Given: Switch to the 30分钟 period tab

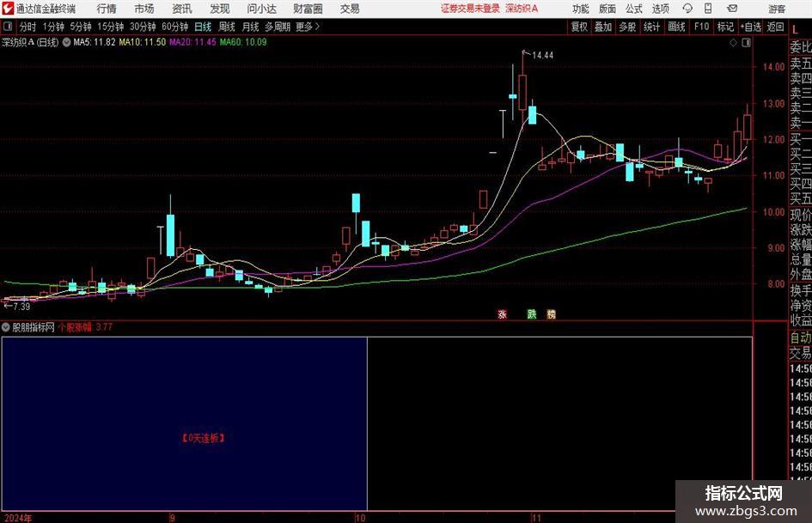Looking at the screenshot, I should coord(143,27).
